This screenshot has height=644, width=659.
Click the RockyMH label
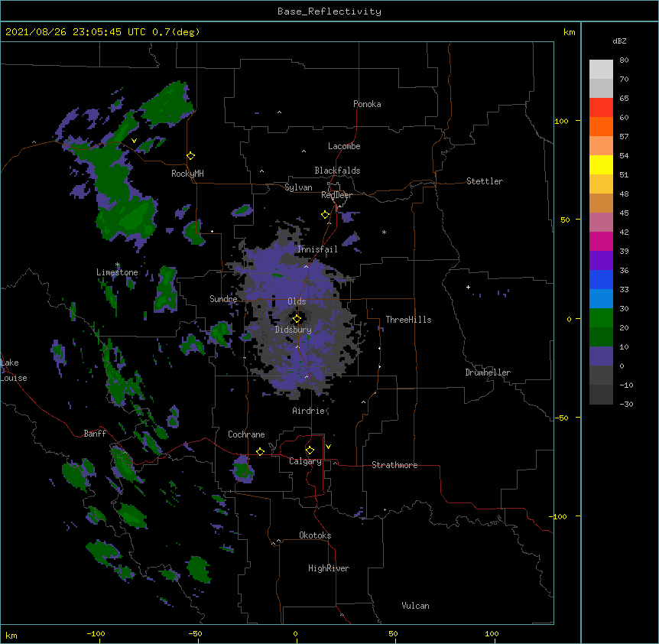[187, 174]
